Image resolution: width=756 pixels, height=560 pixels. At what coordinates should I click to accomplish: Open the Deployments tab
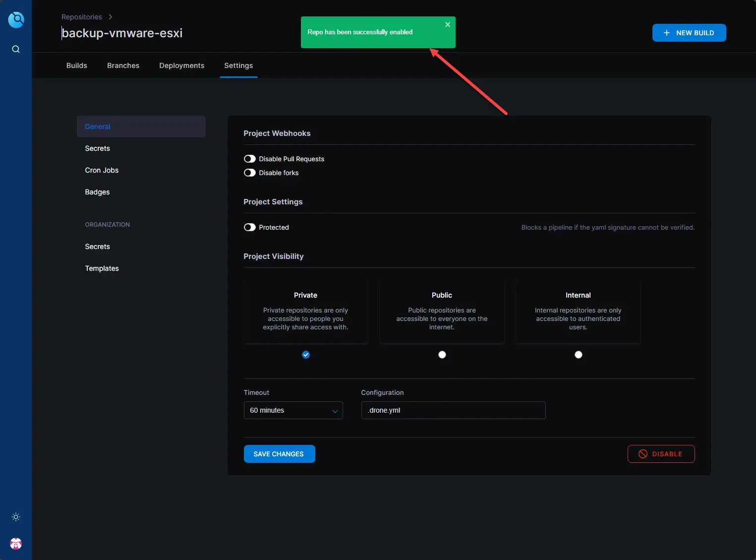(x=181, y=65)
